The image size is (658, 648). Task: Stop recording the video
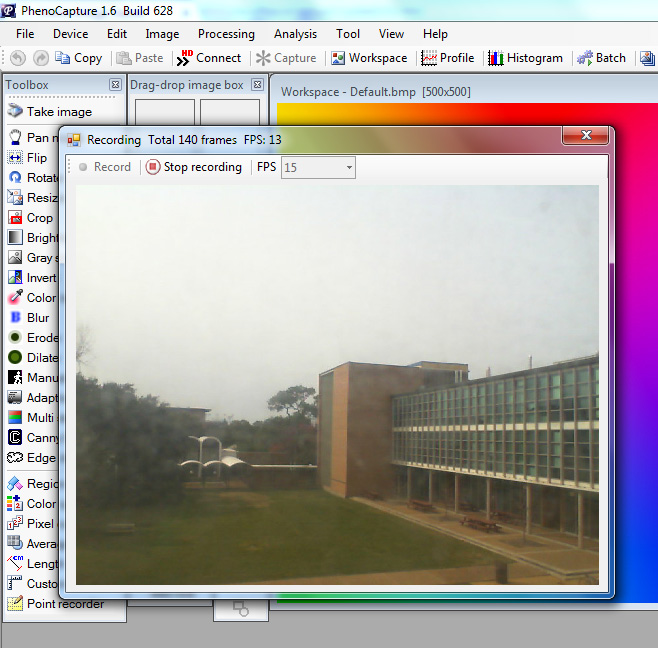(x=194, y=167)
